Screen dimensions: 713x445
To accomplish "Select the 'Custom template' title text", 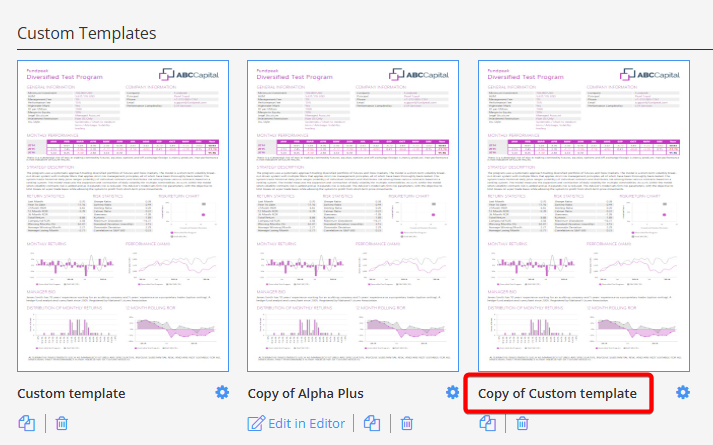I will click(72, 393).
